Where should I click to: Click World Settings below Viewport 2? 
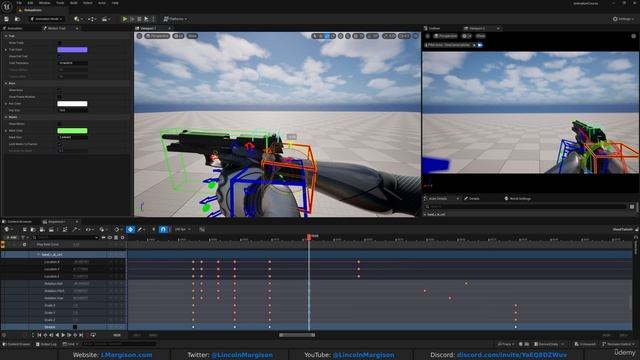[518, 199]
